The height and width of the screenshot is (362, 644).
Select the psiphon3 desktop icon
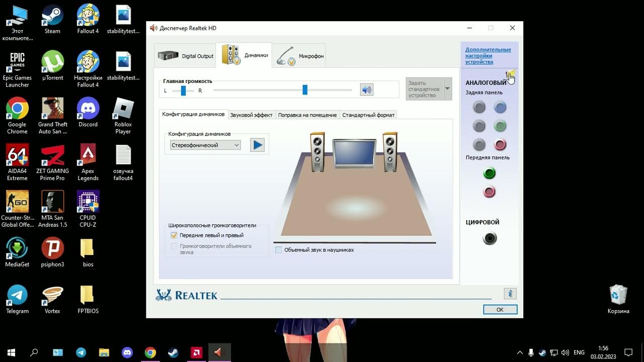point(52,253)
